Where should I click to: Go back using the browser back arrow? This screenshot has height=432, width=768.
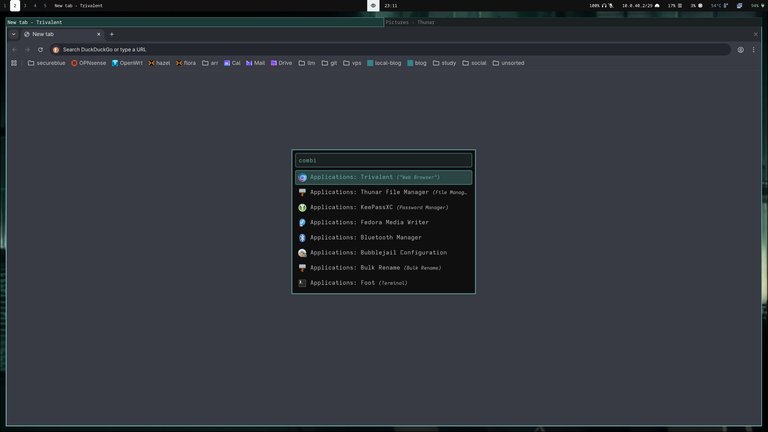point(14,49)
